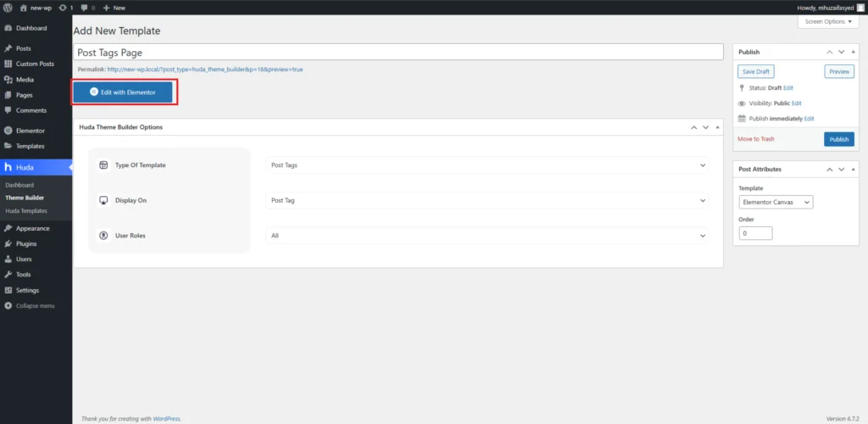Click the Type Of Template icon
The height and width of the screenshot is (424, 868).
(x=103, y=165)
